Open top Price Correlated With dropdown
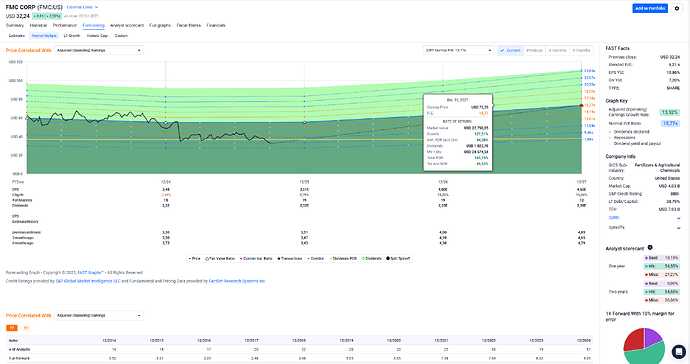Viewport: 690px width, 364px height. (99, 50)
